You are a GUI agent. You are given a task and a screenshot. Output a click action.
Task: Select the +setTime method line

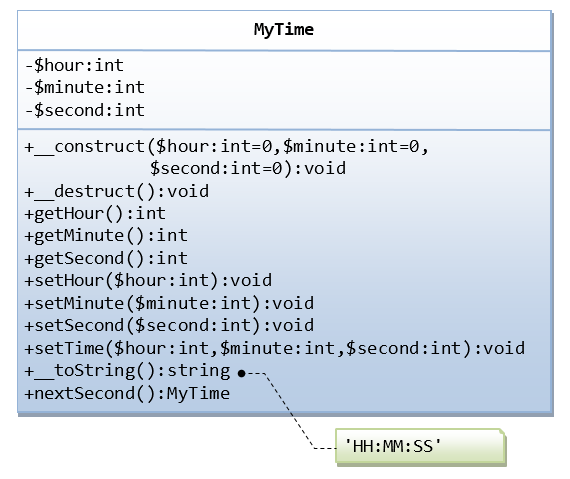(275, 349)
